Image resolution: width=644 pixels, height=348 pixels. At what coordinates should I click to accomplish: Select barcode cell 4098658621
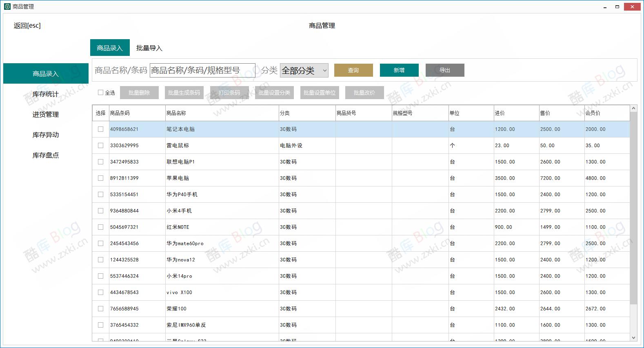(137, 129)
